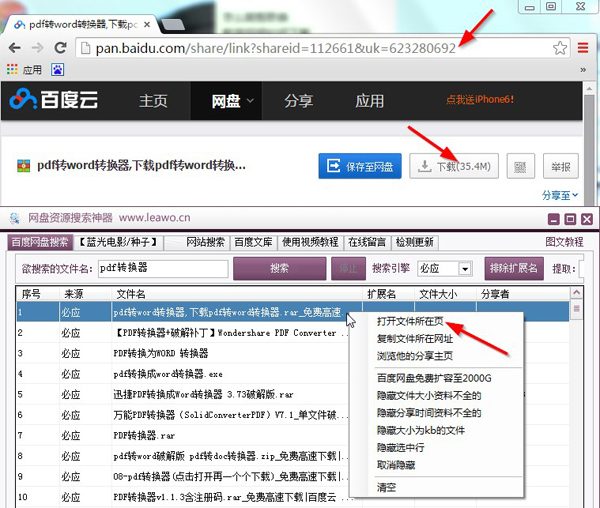Open the 图文教程 link
The image size is (600, 508).
point(564,242)
